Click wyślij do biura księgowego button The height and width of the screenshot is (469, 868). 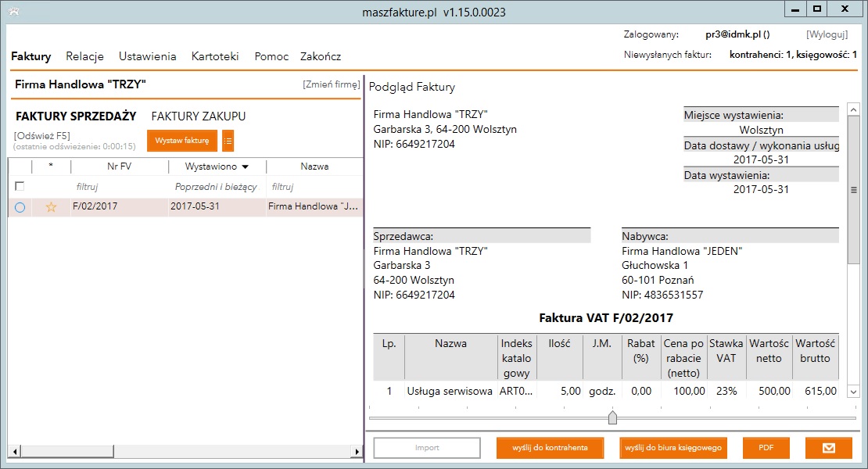tap(673, 448)
